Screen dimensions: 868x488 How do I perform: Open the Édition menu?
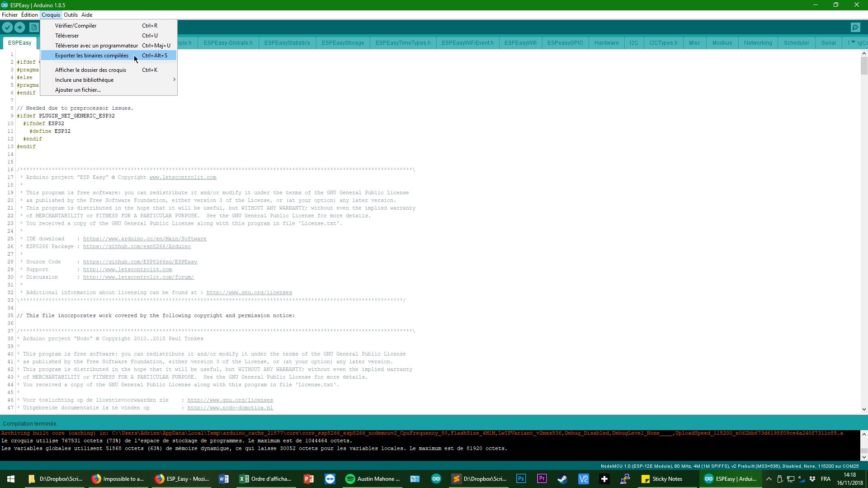pyautogui.click(x=29, y=15)
